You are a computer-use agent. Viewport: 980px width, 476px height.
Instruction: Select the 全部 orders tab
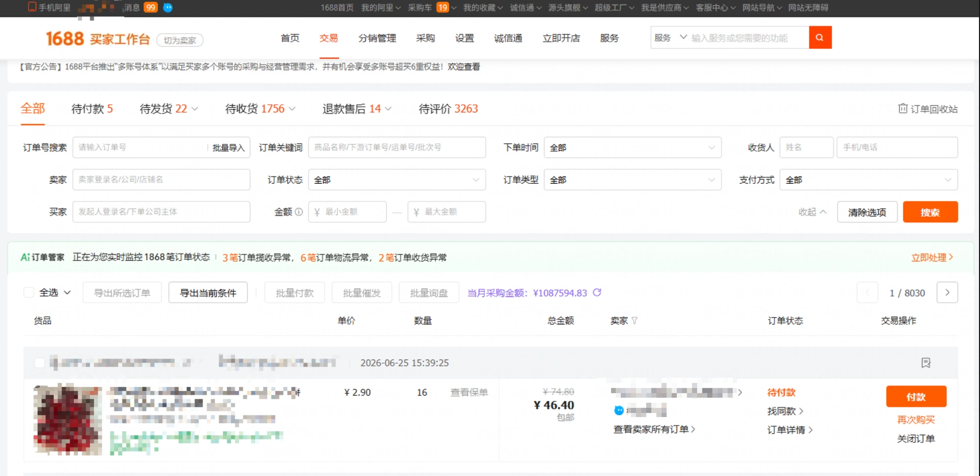point(33,109)
